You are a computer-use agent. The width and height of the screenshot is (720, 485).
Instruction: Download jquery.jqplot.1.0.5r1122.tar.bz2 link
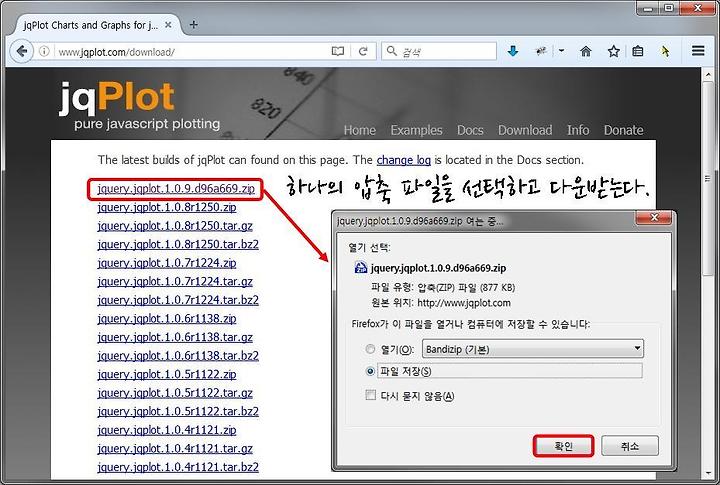[x=178, y=411]
